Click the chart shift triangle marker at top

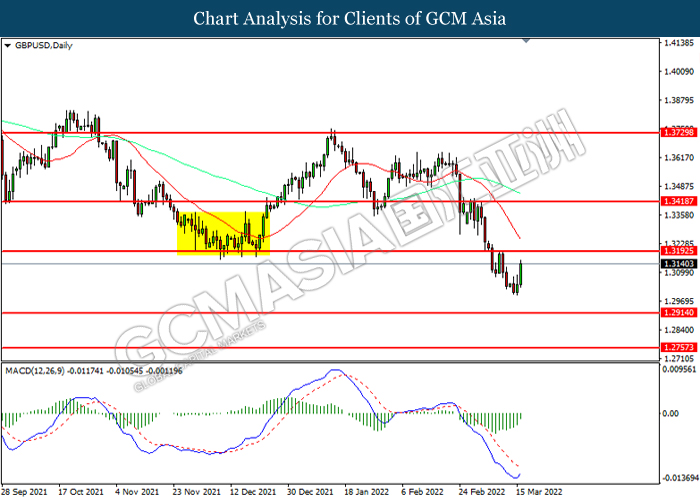(x=526, y=41)
